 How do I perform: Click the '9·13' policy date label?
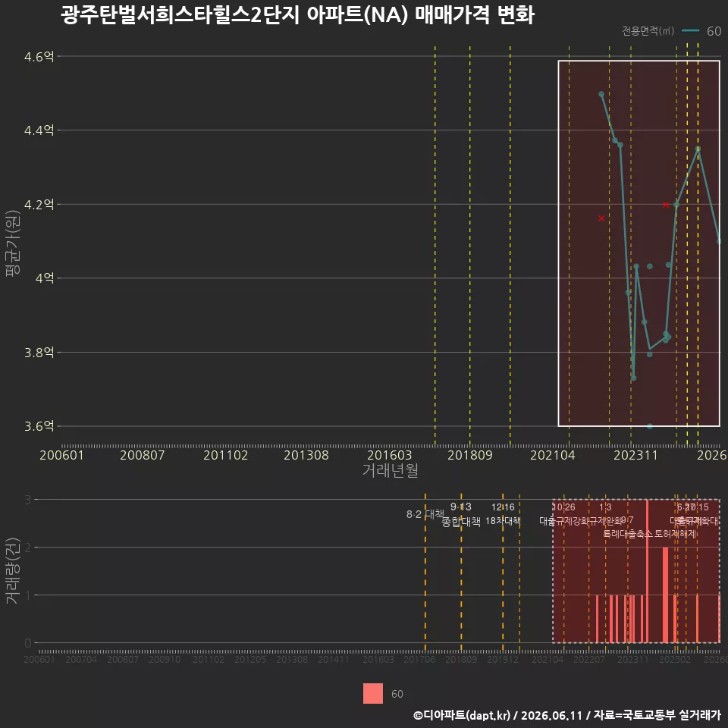point(460,507)
